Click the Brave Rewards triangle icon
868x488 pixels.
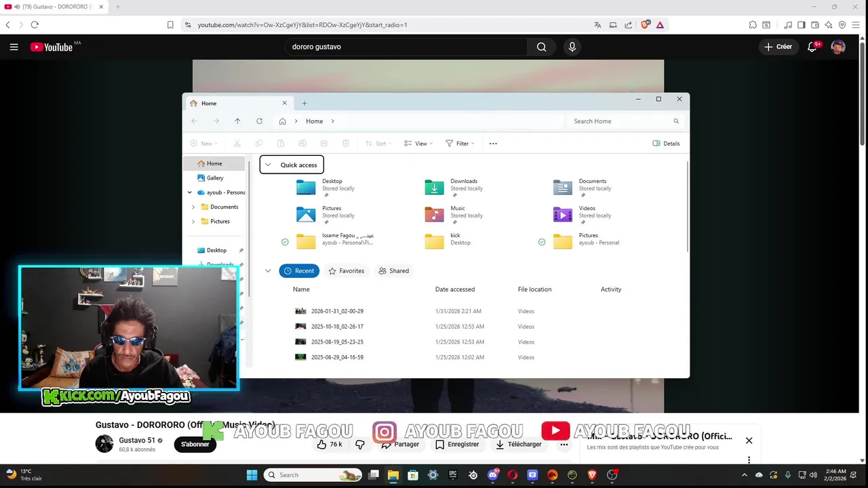(x=660, y=25)
